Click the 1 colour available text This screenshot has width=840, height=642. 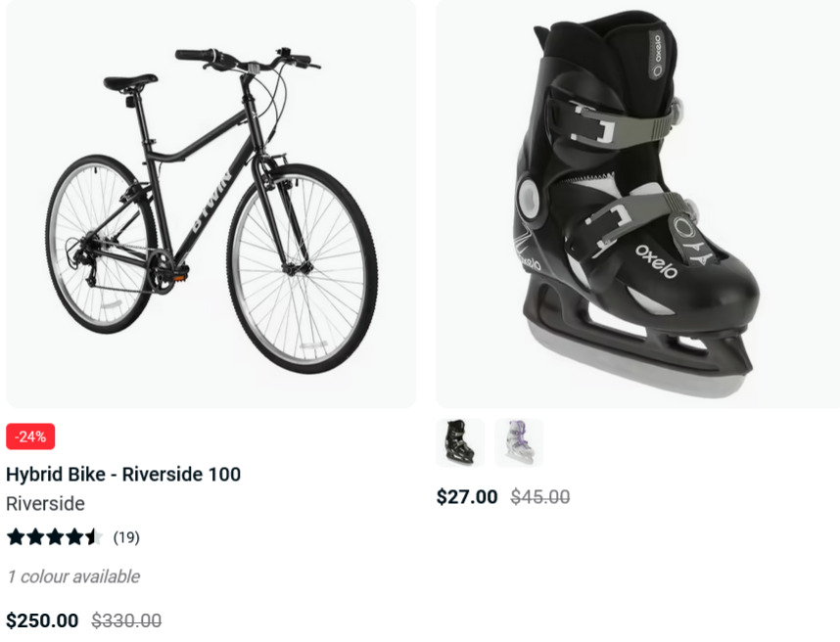tap(73, 576)
